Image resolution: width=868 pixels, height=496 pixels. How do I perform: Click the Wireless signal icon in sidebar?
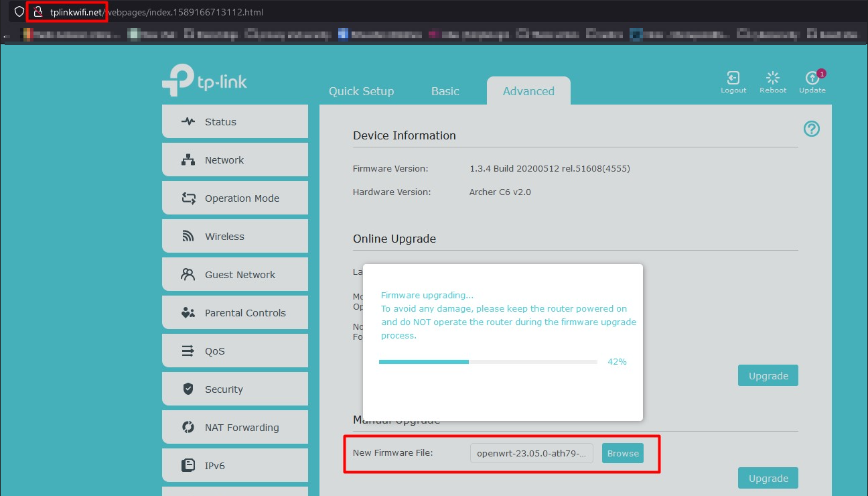pyautogui.click(x=188, y=236)
